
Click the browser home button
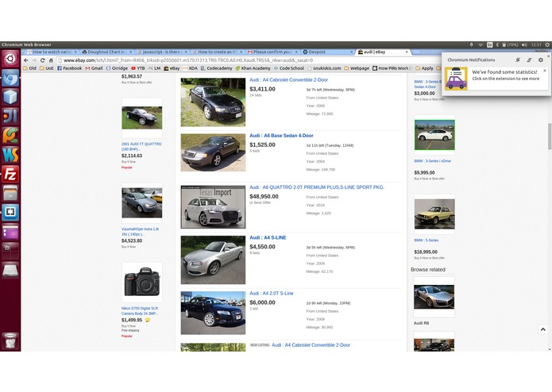tap(51, 60)
